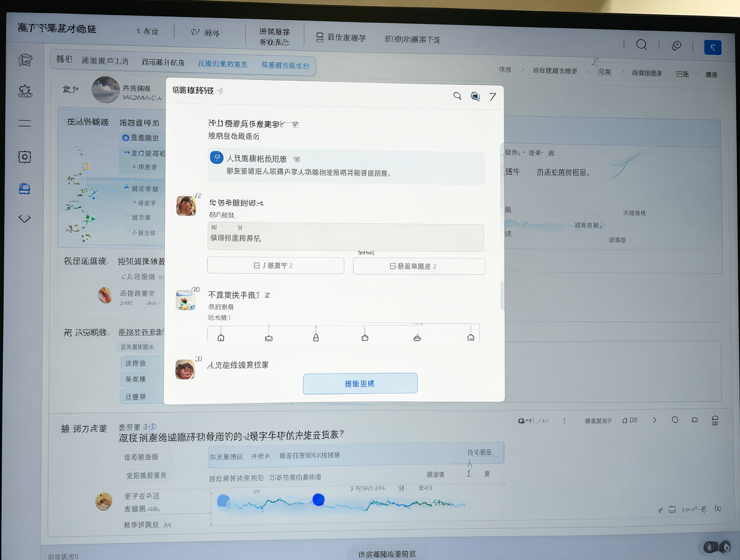Select the square target icon in left sidebar
Viewport: 740px width, 560px height.
pyautogui.click(x=24, y=157)
